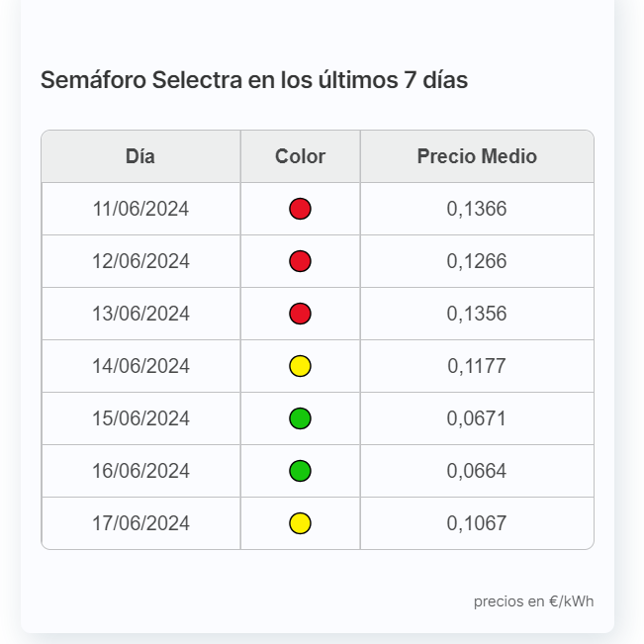Click the yellow circle for 14/06/2024

300,366
